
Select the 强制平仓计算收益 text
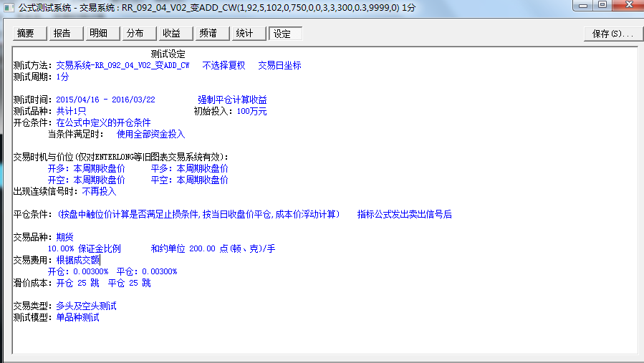(x=232, y=100)
